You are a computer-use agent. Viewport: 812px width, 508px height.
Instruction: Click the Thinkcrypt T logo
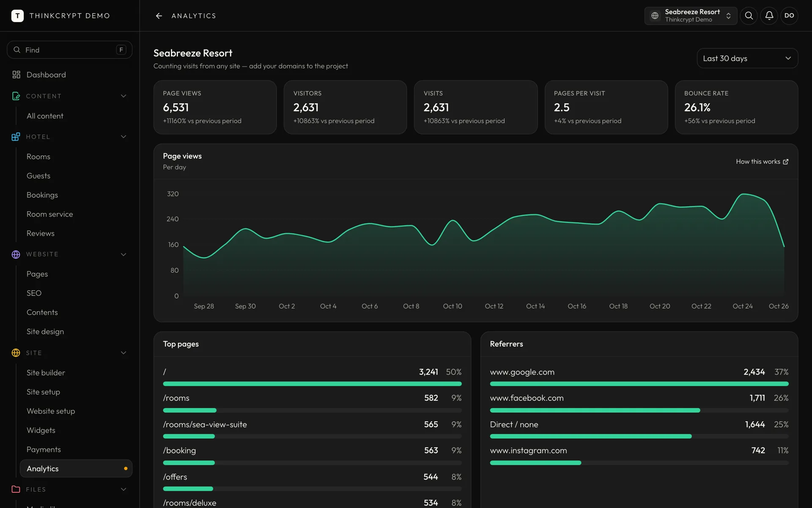click(17, 16)
